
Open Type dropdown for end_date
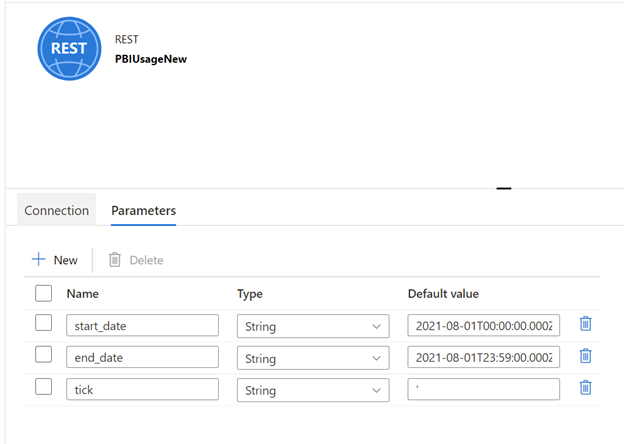[x=313, y=358]
